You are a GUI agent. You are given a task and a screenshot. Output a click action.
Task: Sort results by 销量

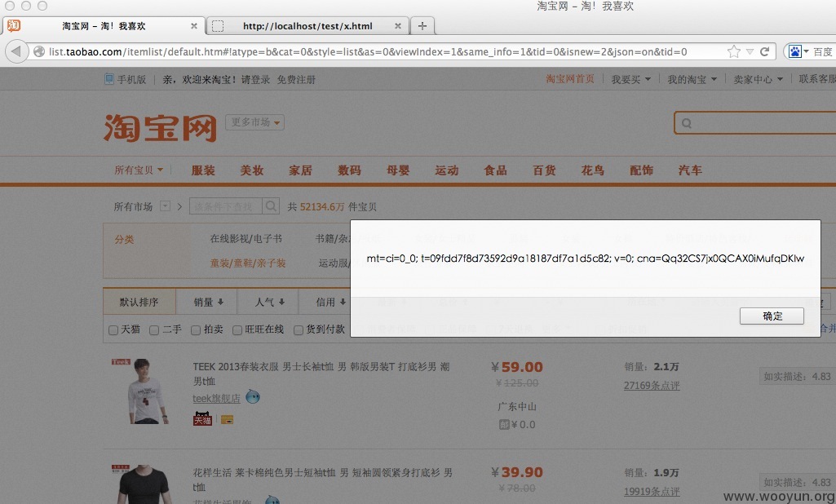tap(209, 302)
